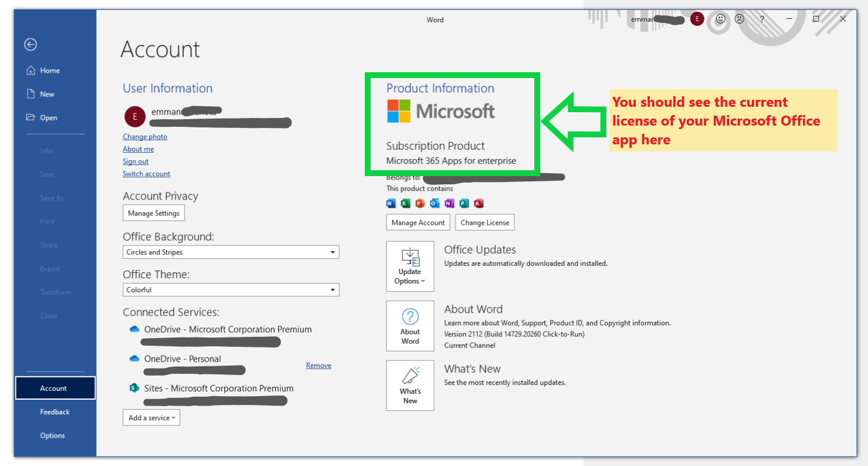Open Word Options from the sidebar
The width and height of the screenshot is (868, 466).
click(53, 435)
